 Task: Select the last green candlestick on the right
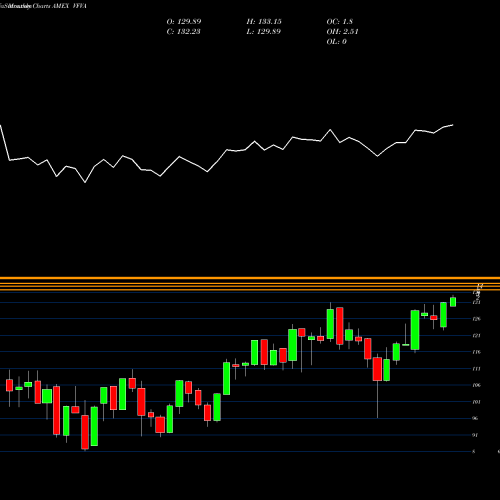click(453, 302)
